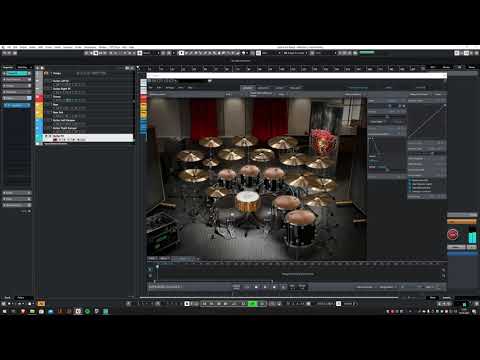The height and width of the screenshot is (360, 480).
Task: Select the Bass Sub track
Action: [88, 113]
